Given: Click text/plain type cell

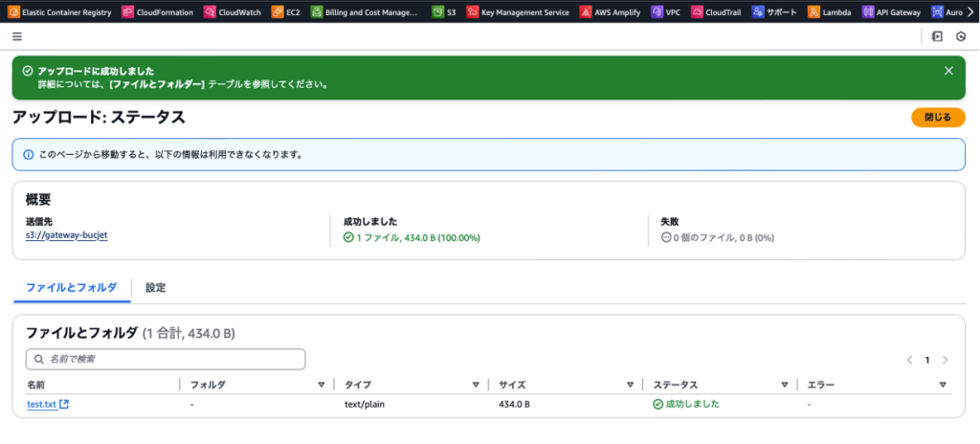Looking at the screenshot, I should point(365,404).
